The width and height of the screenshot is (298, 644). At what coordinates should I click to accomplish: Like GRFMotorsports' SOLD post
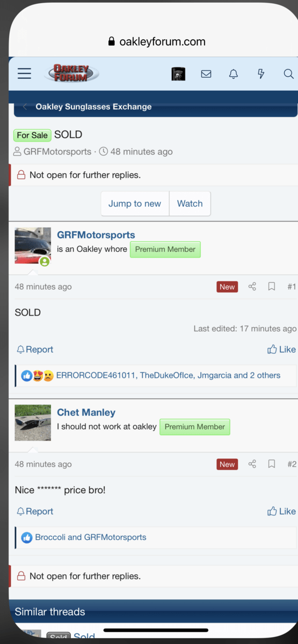pyautogui.click(x=281, y=349)
